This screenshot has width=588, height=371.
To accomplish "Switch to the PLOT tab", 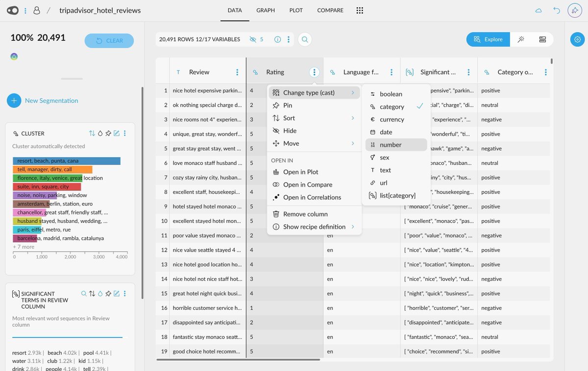I will coord(296,10).
